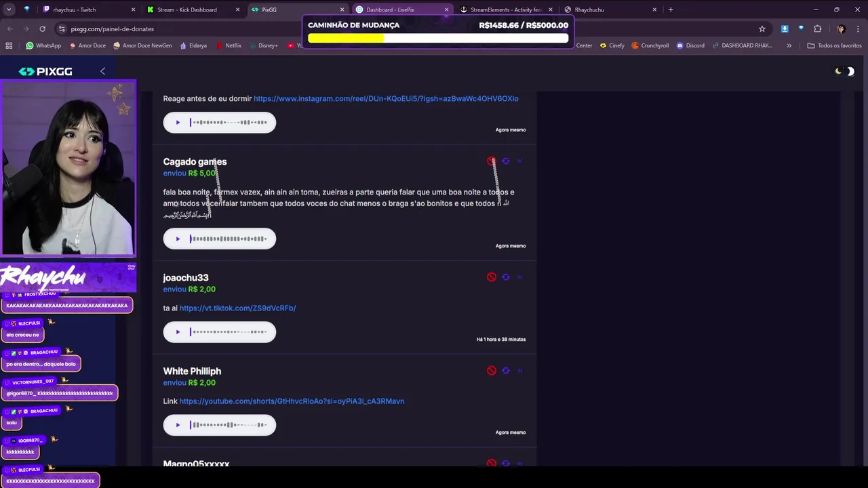The image size is (868, 488).
Task: Close the Stream - Kick Dashboard tab
Action: click(x=237, y=9)
